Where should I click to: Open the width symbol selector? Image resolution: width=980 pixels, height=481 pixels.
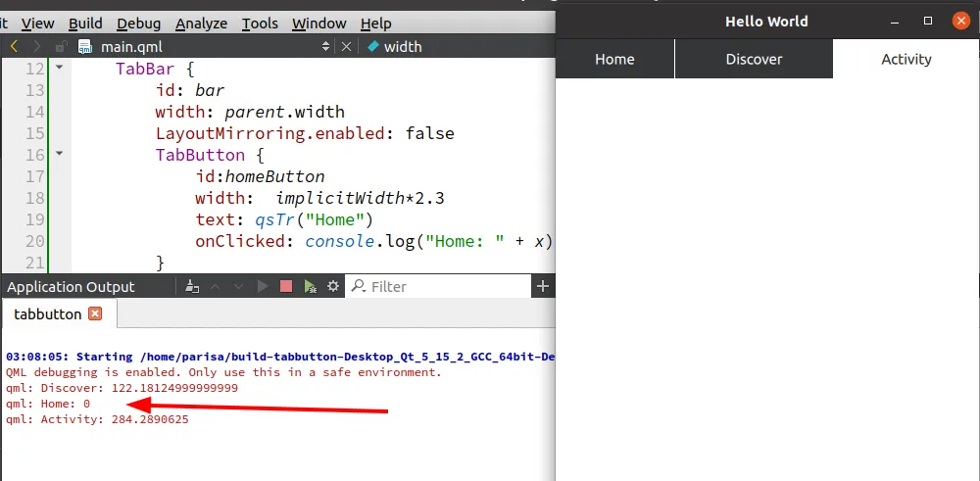click(x=395, y=47)
